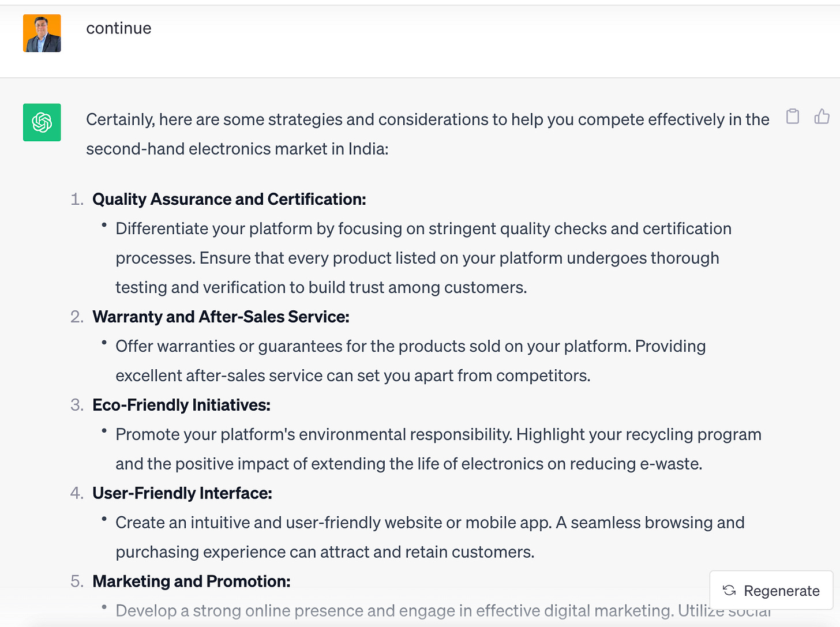Image resolution: width=840 pixels, height=627 pixels.
Task: Give the response a thumbs up
Action: (822, 117)
